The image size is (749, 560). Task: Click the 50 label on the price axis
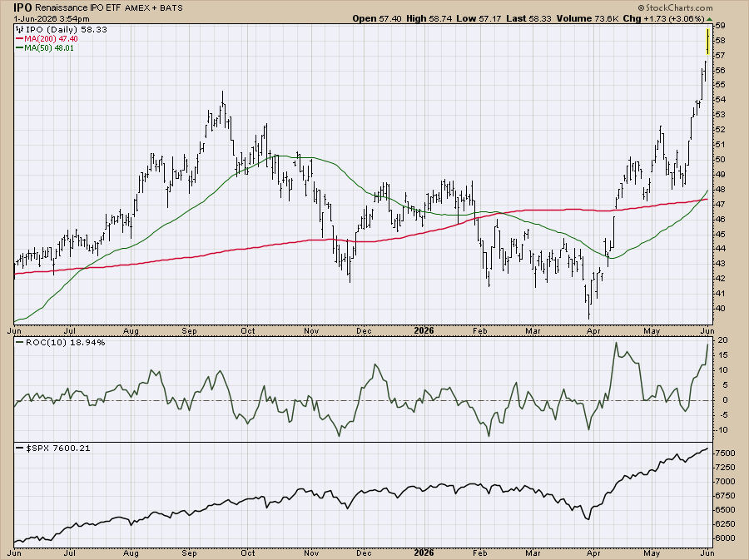pos(720,160)
